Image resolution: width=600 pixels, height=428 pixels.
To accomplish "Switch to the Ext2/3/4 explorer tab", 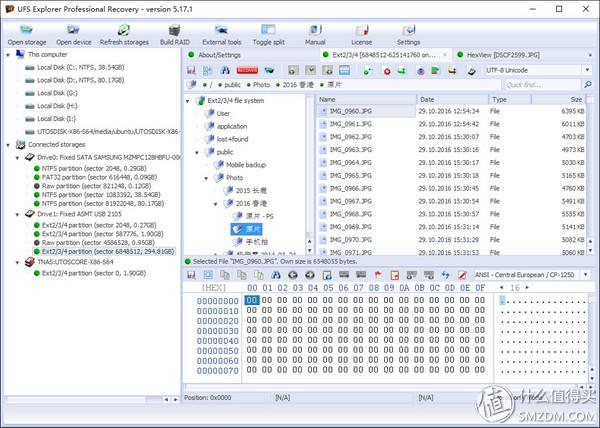I will (384, 55).
